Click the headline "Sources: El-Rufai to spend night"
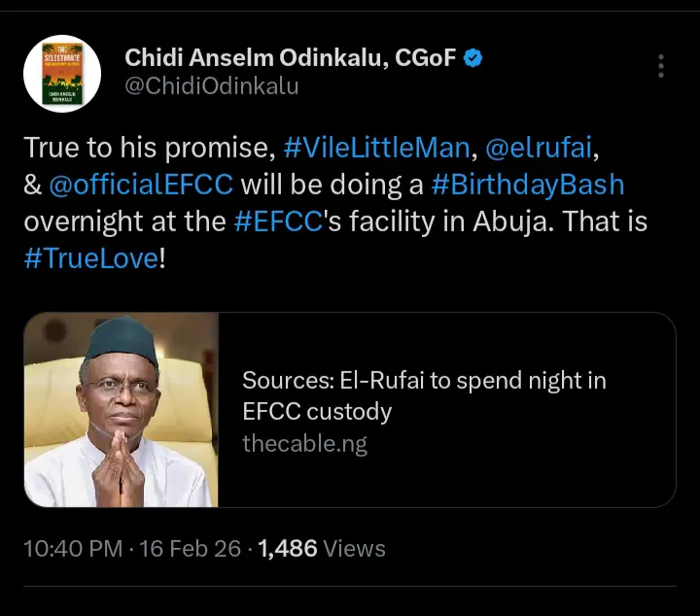Viewport: 700px width, 616px height. pos(424,380)
